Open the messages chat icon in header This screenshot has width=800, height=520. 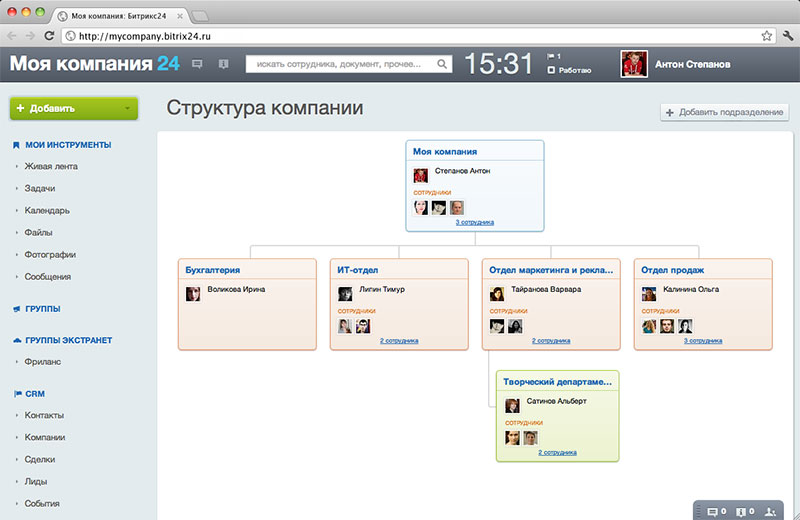pyautogui.click(x=197, y=64)
